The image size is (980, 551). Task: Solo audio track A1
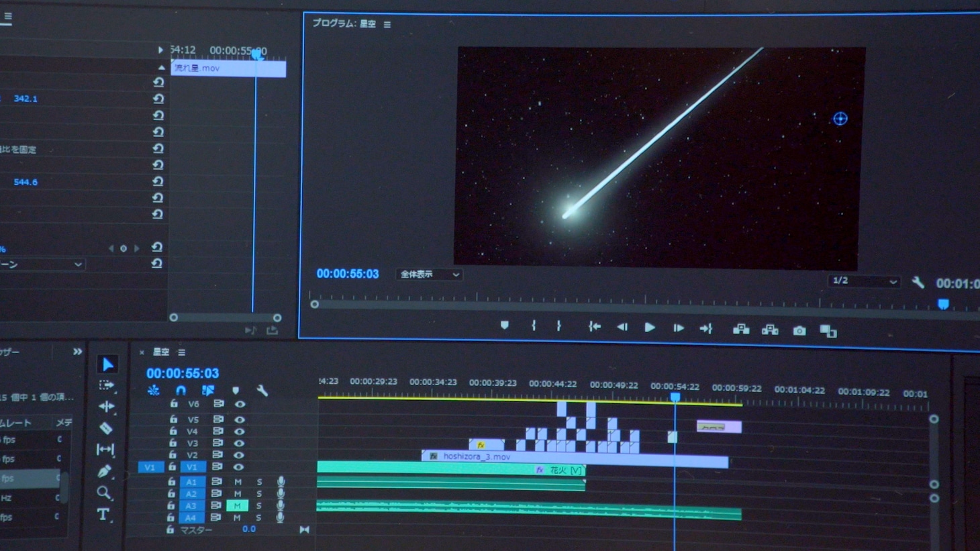tap(259, 482)
